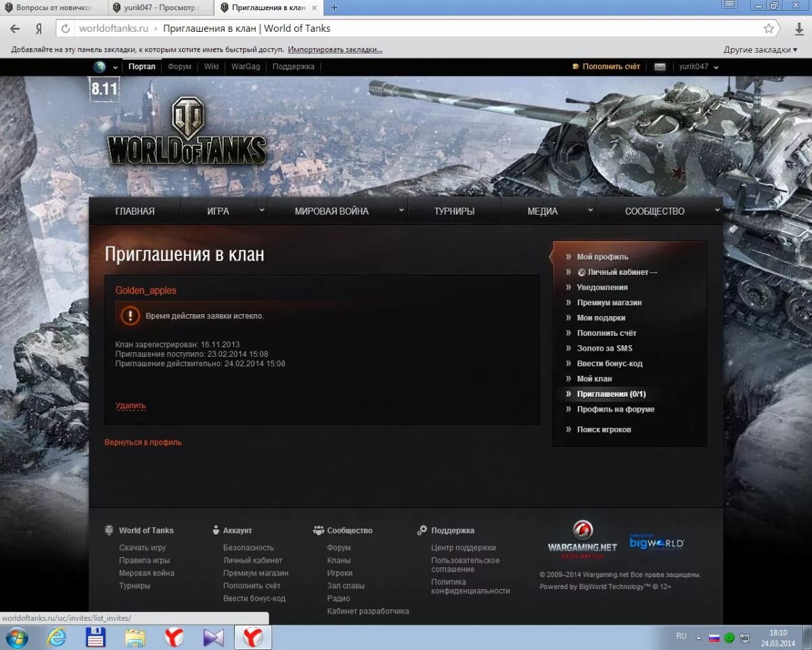Open the ГЛАВНАЯ main menu item
The image size is (812, 650).
click(135, 211)
